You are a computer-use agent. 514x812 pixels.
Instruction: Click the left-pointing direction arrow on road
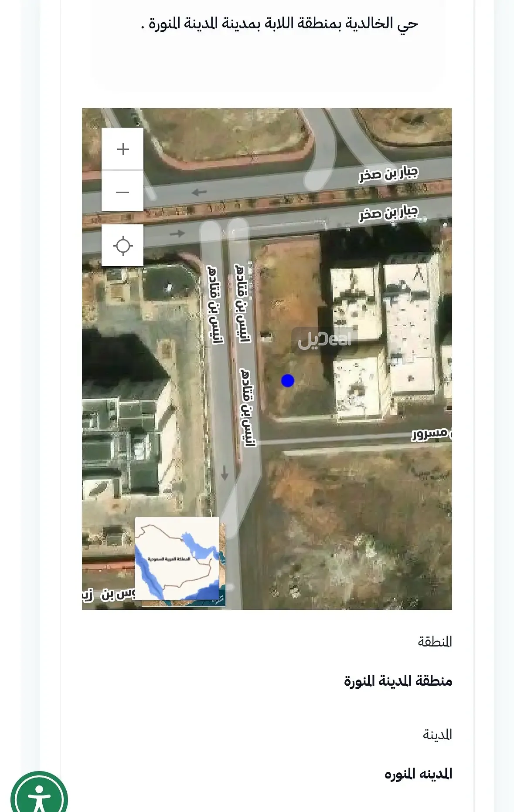199,192
